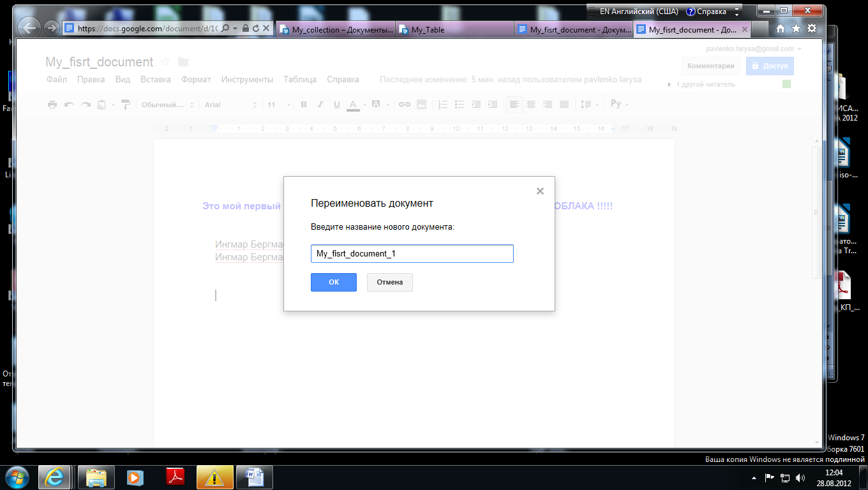Click the volume speaker tray icon
The image size is (868, 490).
(x=800, y=478)
